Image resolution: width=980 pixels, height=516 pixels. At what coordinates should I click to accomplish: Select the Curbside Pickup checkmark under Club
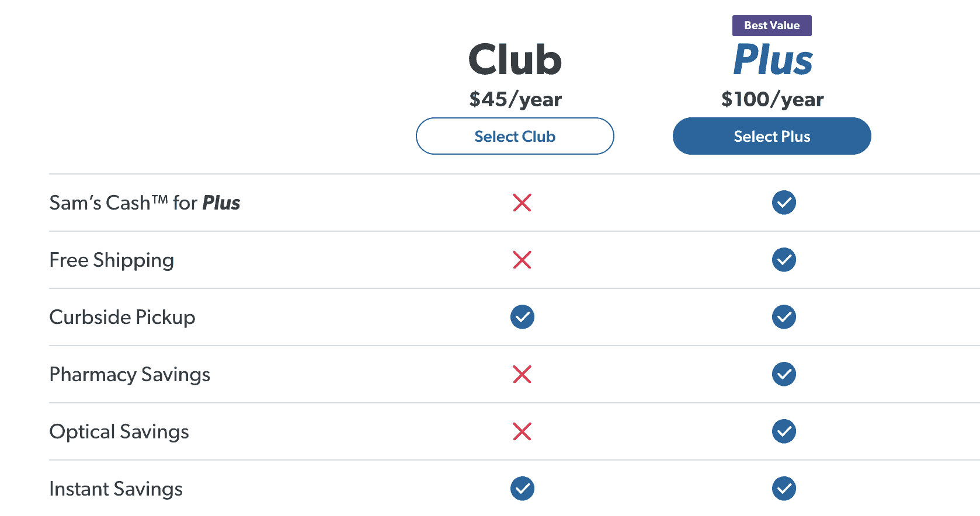tap(522, 317)
